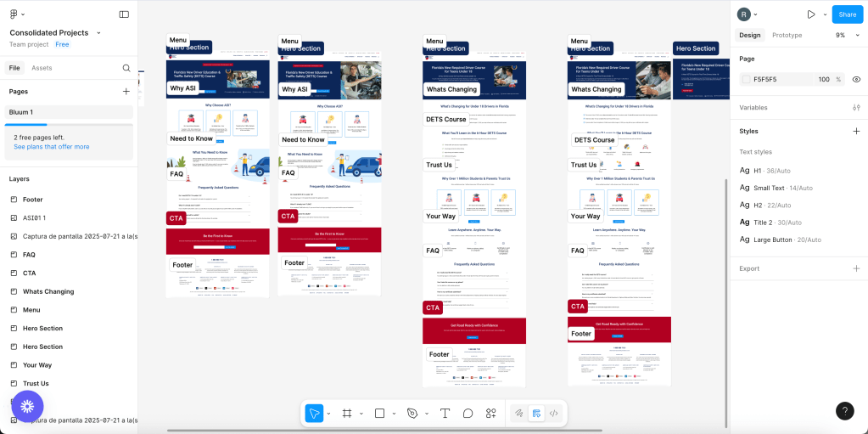Click the search icon in left panel

tap(126, 68)
